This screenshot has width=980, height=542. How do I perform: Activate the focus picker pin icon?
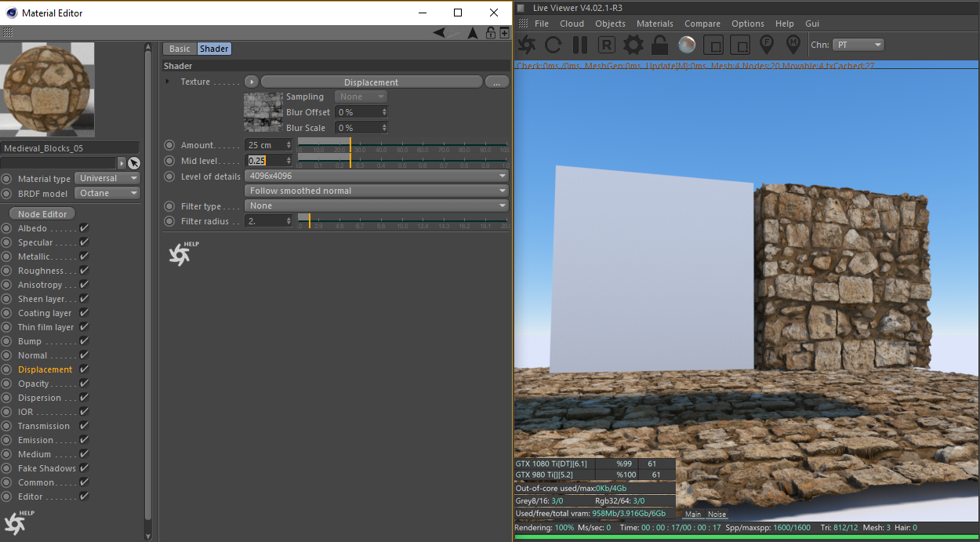click(x=767, y=45)
